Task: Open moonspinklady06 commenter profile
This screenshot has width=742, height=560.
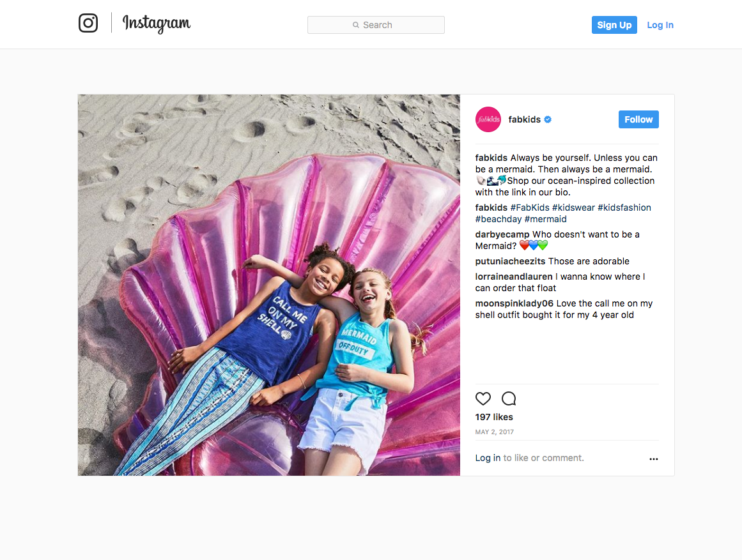Action: point(514,304)
